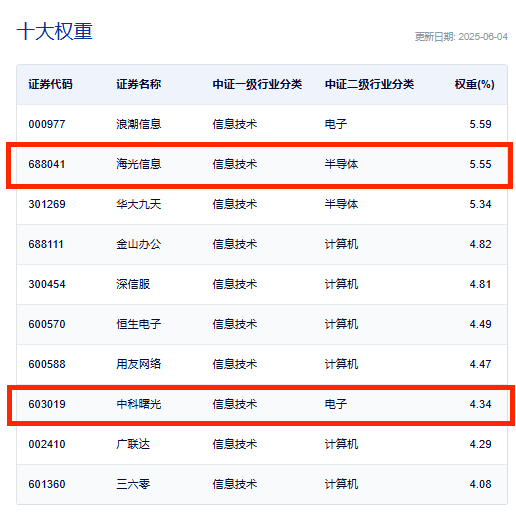Open the 中科曙光 highlighted row
Image resolution: width=516 pixels, height=520 pixels.
[x=261, y=405]
